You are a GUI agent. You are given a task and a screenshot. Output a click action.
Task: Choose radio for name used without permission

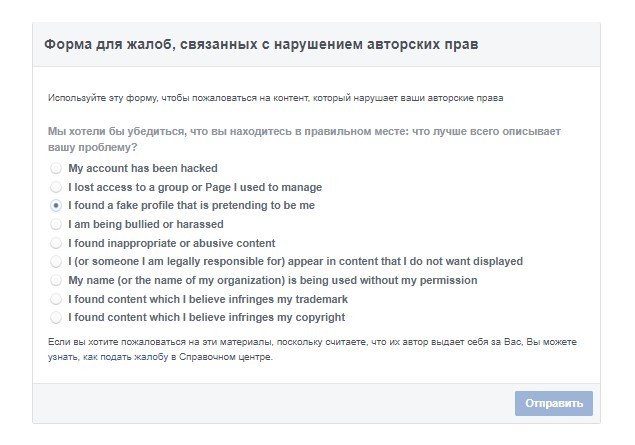(x=55, y=280)
